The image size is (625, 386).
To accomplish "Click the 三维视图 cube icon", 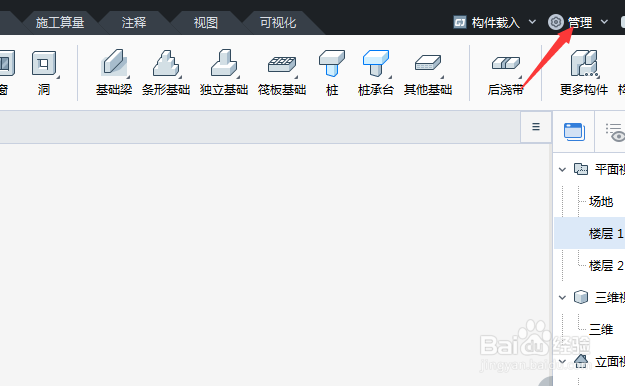I will (581, 297).
